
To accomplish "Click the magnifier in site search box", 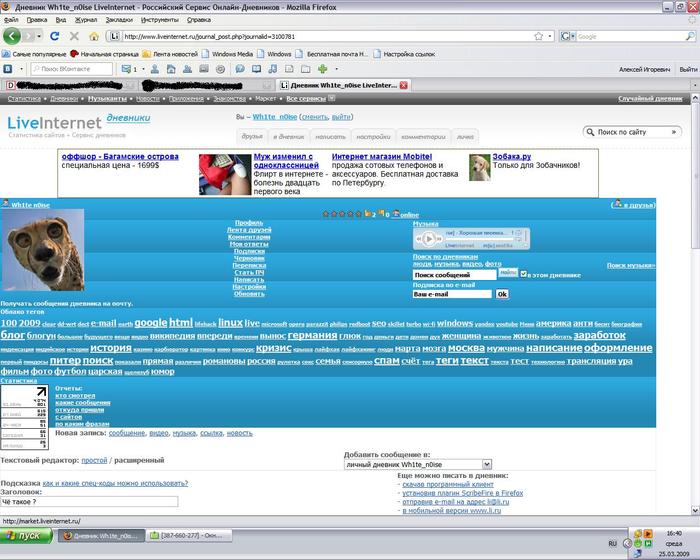I will coord(590,132).
